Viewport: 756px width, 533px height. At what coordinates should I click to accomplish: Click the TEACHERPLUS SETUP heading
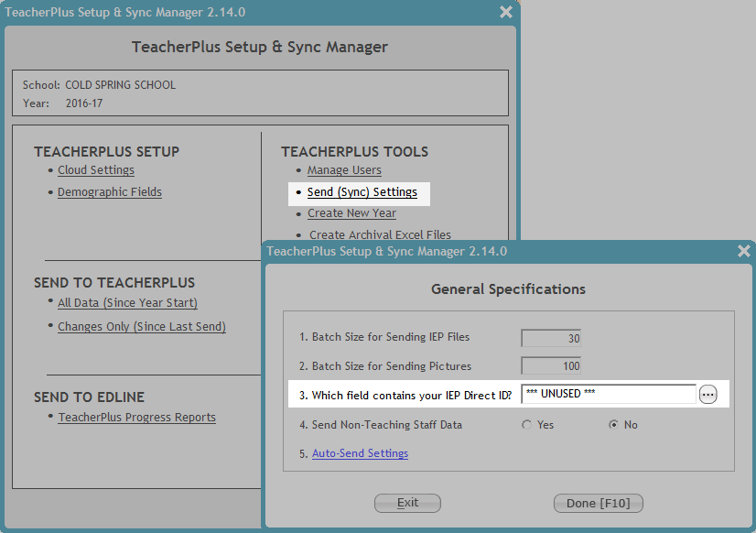(x=106, y=152)
